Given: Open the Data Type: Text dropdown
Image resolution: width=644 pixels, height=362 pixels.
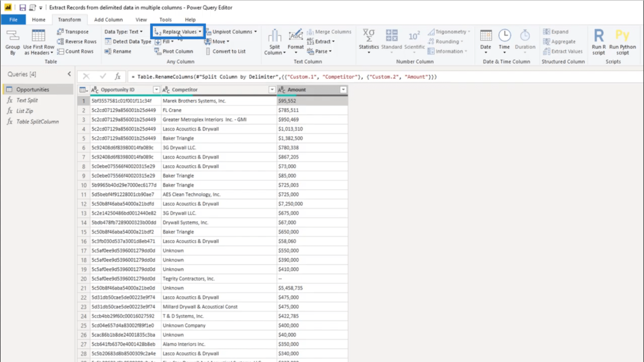Looking at the screenshot, I should (x=123, y=32).
